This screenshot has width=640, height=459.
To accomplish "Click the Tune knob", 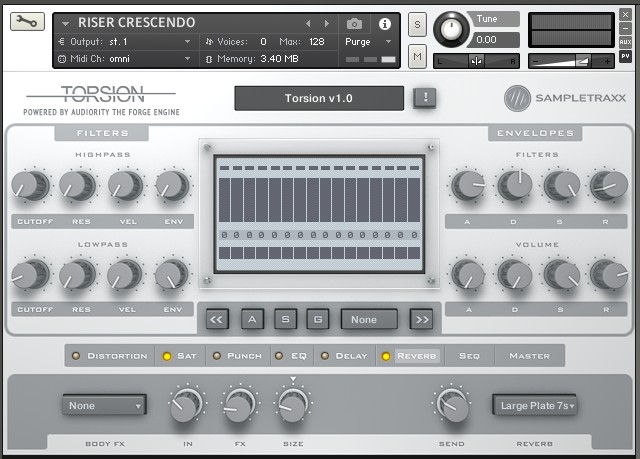I will point(453,28).
